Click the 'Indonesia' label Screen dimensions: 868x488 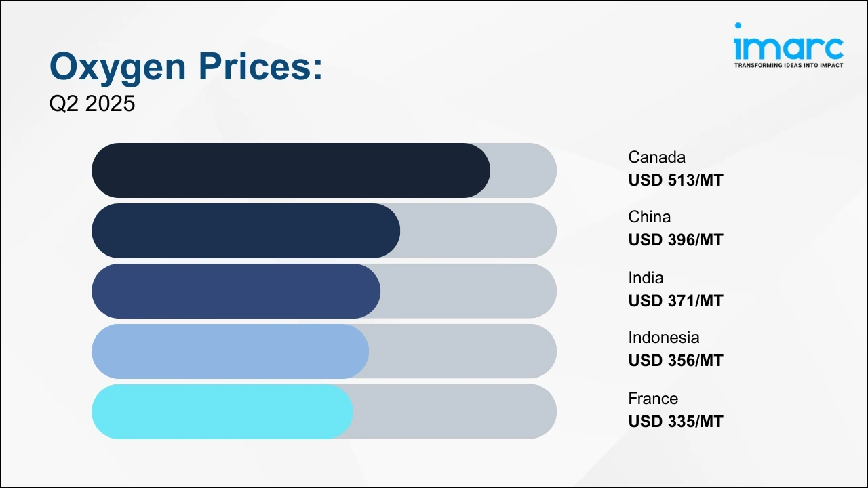(x=663, y=338)
